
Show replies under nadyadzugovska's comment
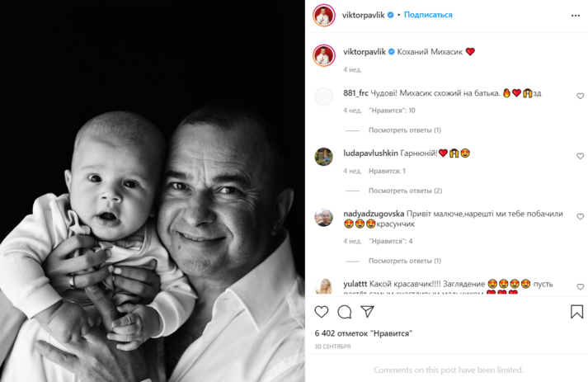pyautogui.click(x=405, y=261)
